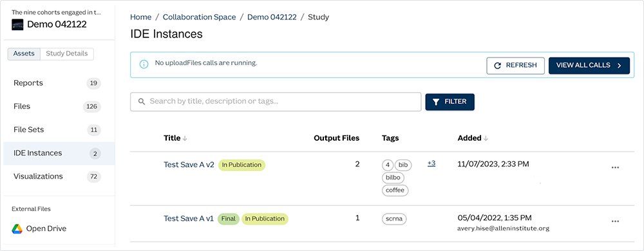Image resolution: width=644 pixels, height=251 pixels.
Task: Sort by Added arrow icon
Action: coord(486,139)
